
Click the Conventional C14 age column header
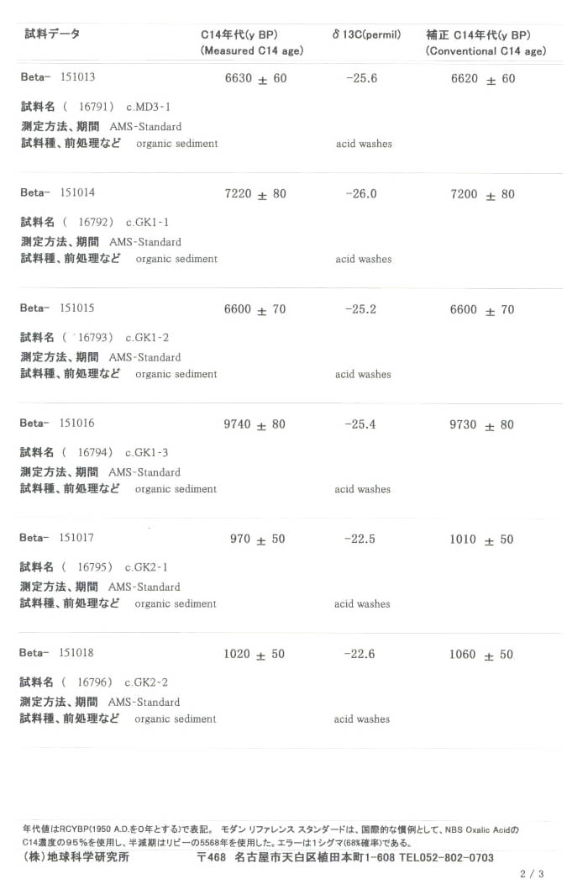(x=486, y=44)
